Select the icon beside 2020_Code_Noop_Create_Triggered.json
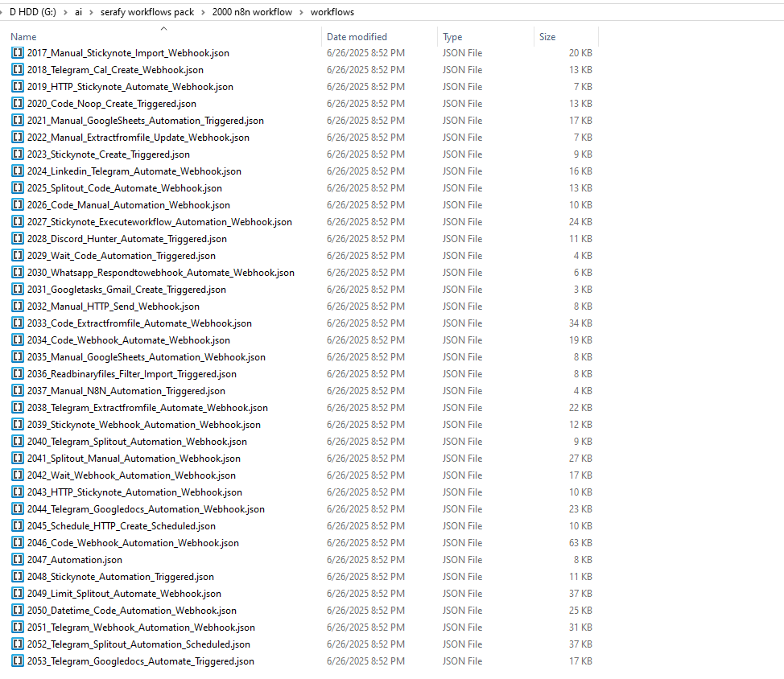Viewport: 784px width, 679px height. click(x=18, y=104)
